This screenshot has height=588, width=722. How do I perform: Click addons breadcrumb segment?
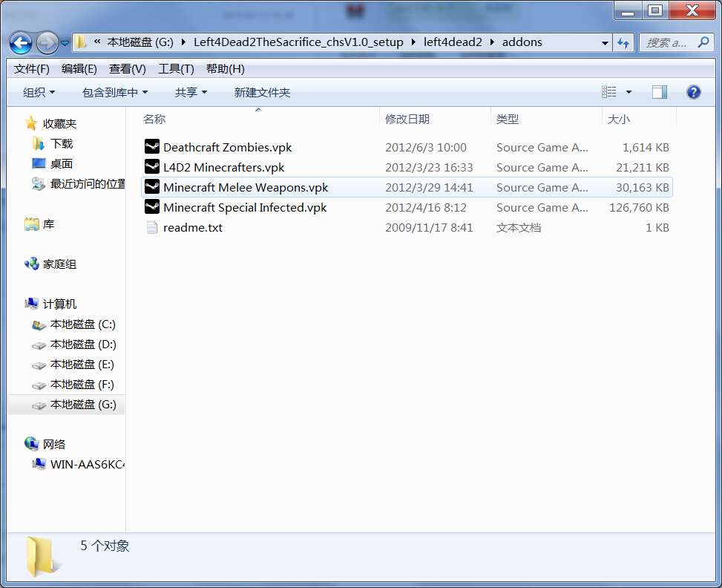pos(522,42)
